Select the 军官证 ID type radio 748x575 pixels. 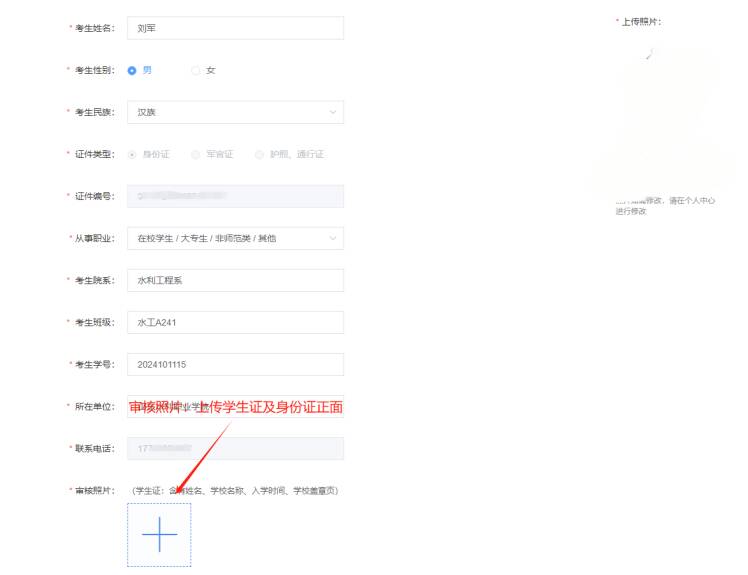tap(196, 155)
